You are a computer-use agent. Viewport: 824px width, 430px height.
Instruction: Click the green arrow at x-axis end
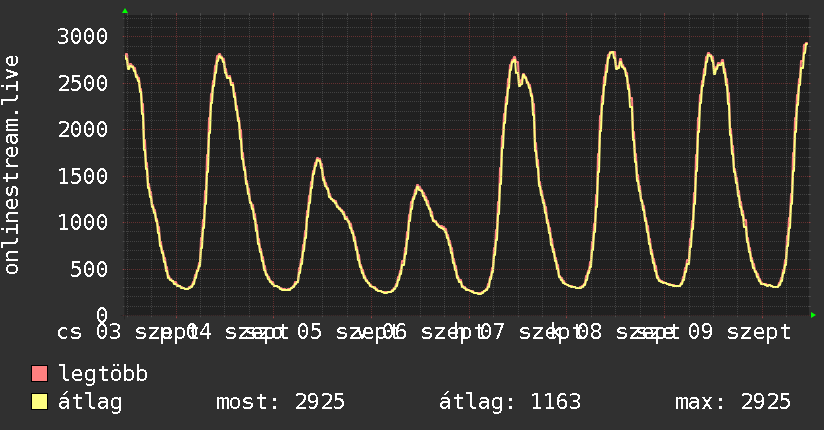(813, 315)
